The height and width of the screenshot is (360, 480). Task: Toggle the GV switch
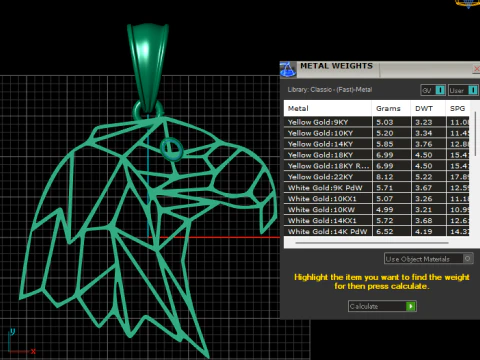coord(433,90)
